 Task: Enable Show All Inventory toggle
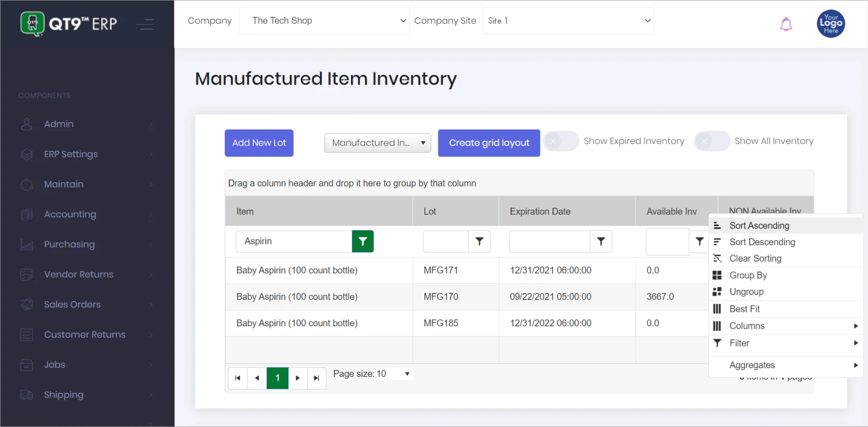click(x=712, y=141)
